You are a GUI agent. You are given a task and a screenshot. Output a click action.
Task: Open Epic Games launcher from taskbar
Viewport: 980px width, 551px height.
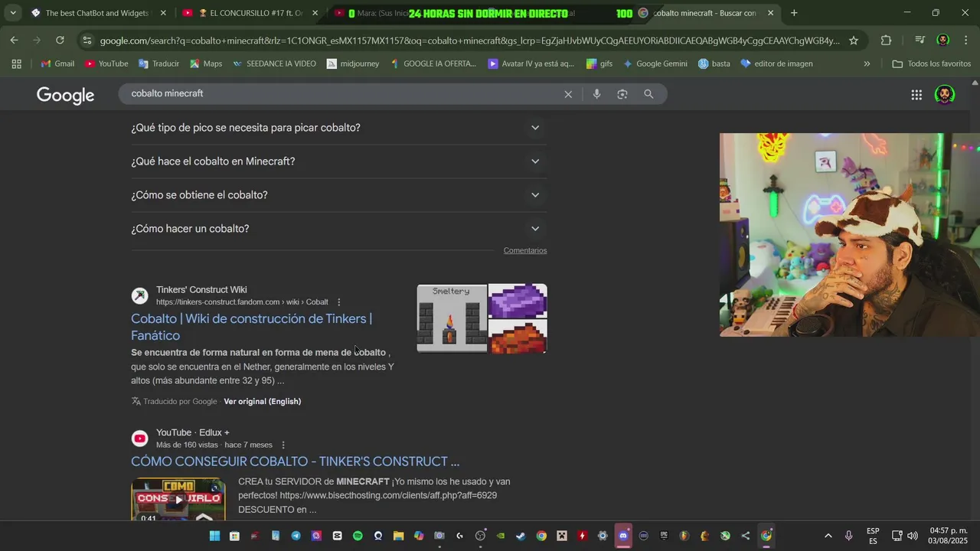click(664, 536)
